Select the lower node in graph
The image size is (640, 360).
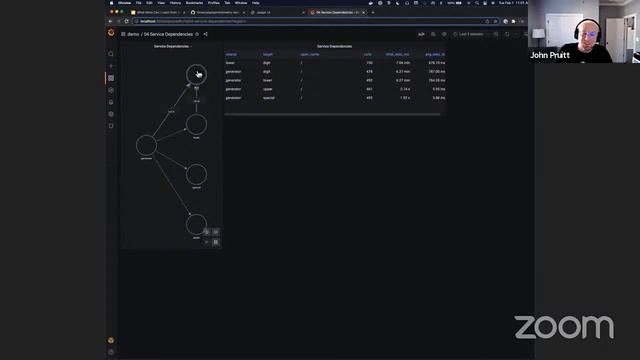tap(196, 124)
